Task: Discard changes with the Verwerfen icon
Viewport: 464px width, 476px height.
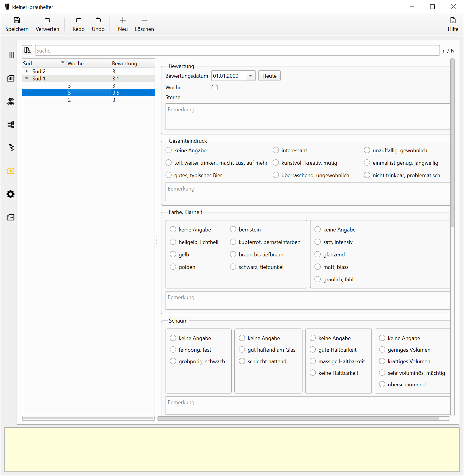Action: 47,20
